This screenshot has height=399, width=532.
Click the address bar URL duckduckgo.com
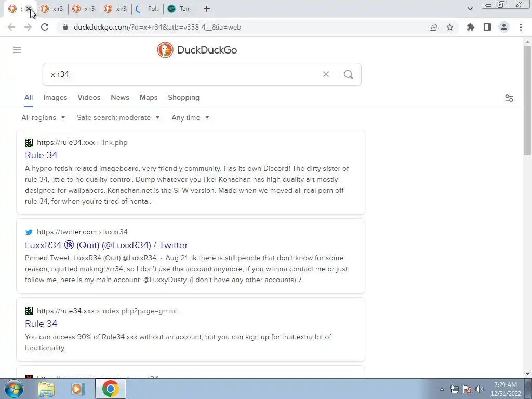(x=157, y=27)
